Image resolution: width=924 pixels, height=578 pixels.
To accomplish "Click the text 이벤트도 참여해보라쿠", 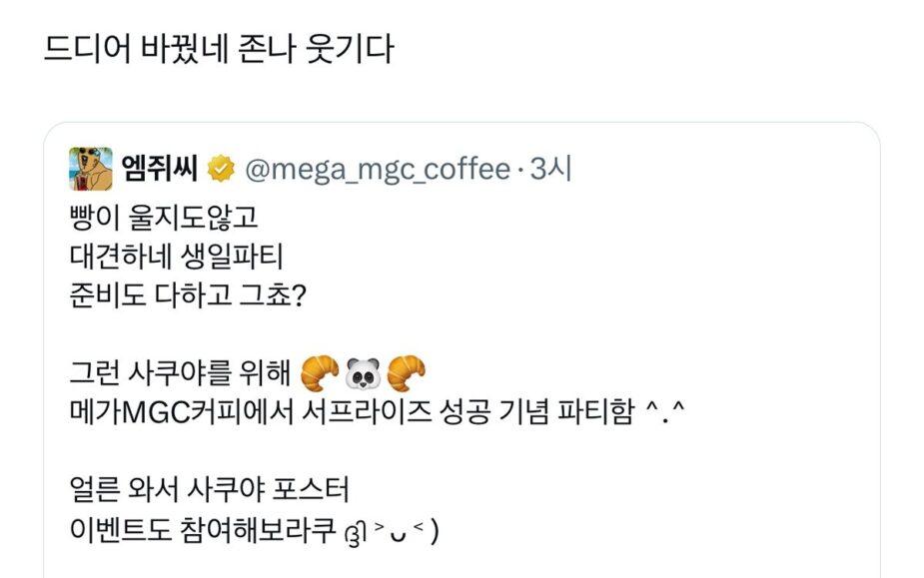I will pos(199,529).
